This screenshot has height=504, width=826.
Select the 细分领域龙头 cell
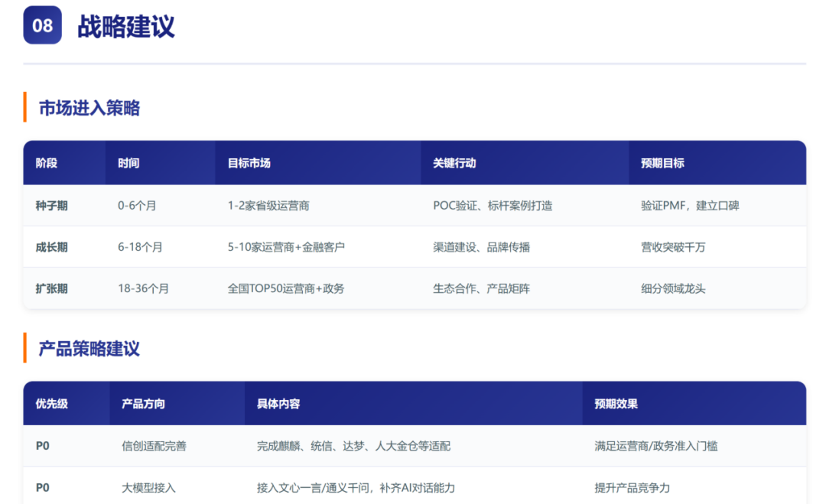673,288
